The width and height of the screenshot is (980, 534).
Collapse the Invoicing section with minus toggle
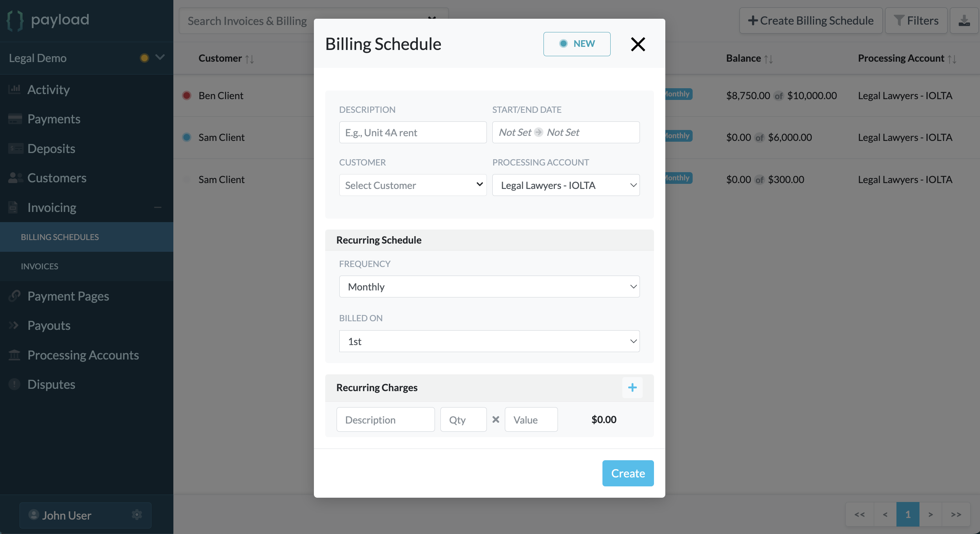[x=158, y=207]
